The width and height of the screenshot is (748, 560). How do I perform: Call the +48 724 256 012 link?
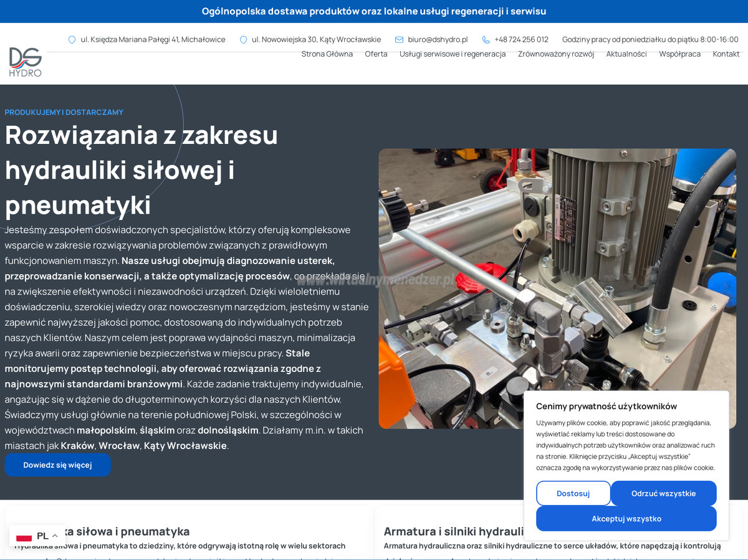pos(521,39)
